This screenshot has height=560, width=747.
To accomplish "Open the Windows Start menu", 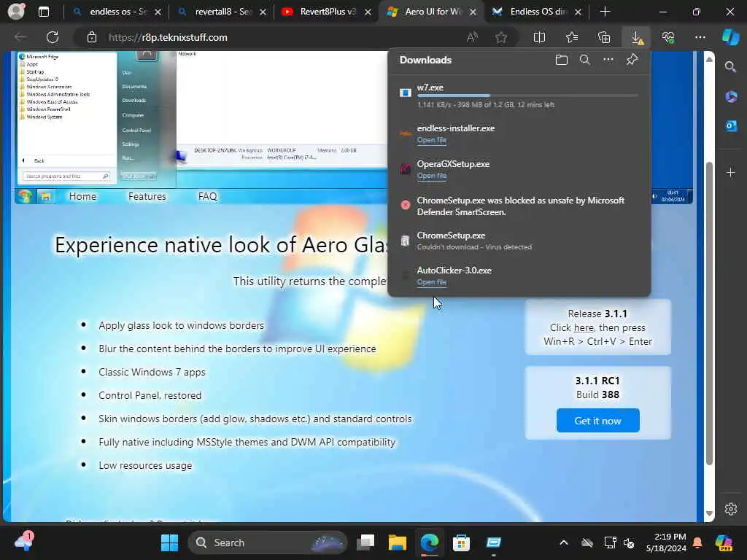I will pos(169,542).
